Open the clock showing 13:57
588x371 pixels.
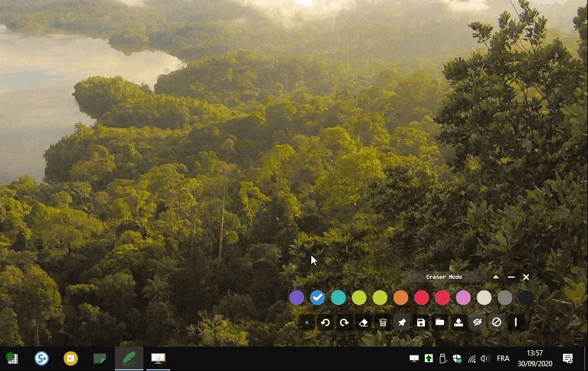(535, 359)
